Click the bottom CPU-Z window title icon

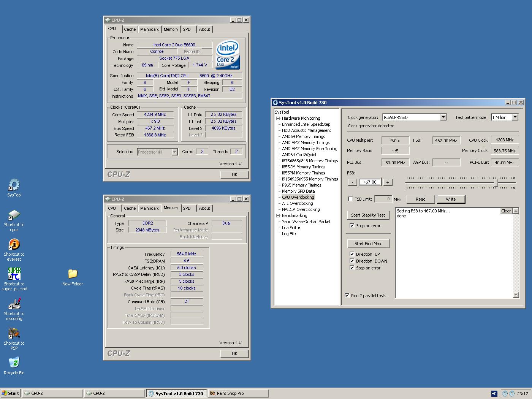pos(108,199)
